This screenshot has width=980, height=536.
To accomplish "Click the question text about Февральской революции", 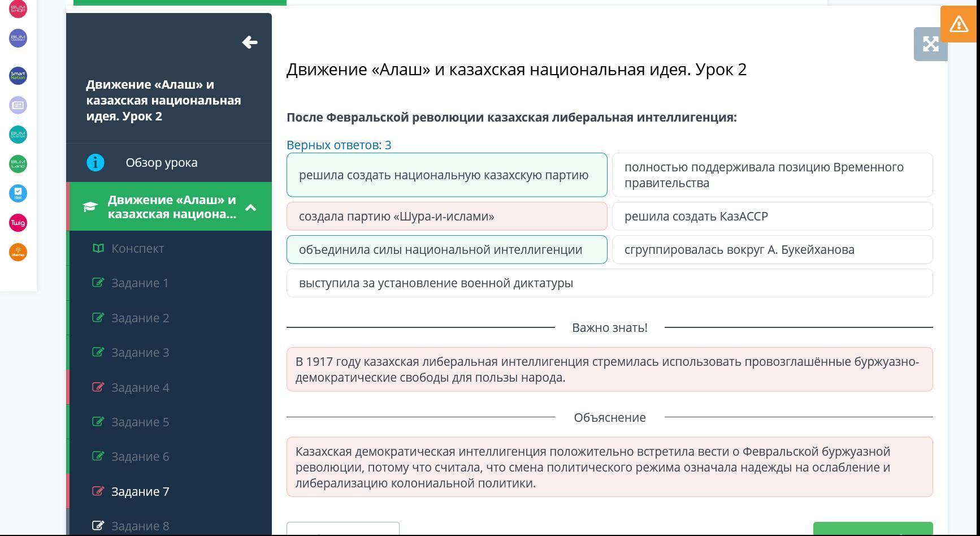I will (x=511, y=118).
